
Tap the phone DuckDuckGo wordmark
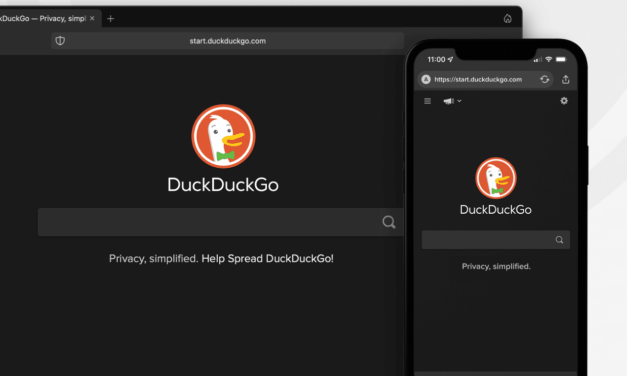496,210
